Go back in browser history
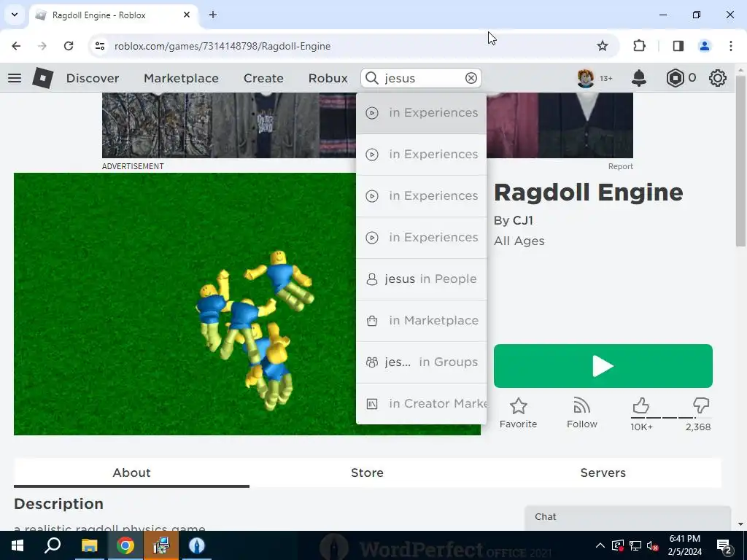This screenshot has width=747, height=560. pyautogui.click(x=16, y=46)
